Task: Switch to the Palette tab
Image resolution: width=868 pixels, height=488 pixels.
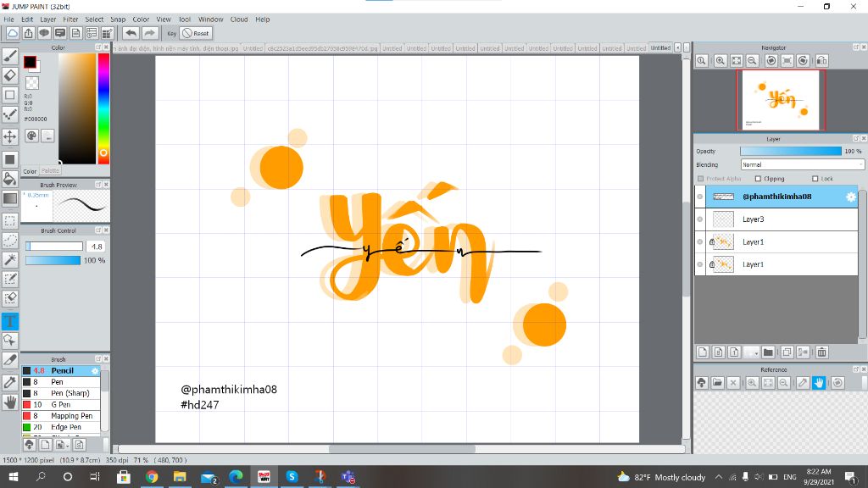Action: [50, 171]
